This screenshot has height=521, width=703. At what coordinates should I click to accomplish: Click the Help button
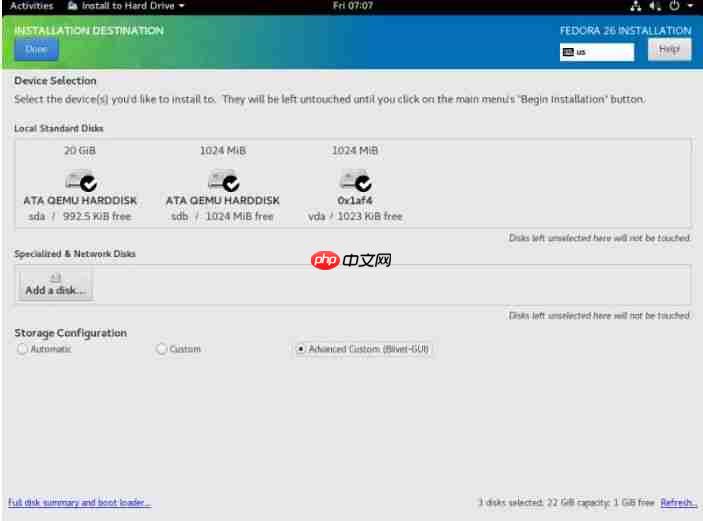(669, 49)
